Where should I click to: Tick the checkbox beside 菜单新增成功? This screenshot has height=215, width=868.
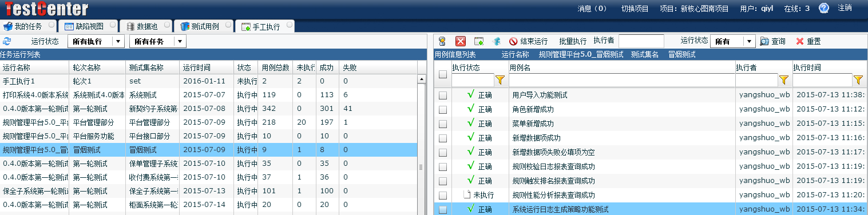(443, 124)
